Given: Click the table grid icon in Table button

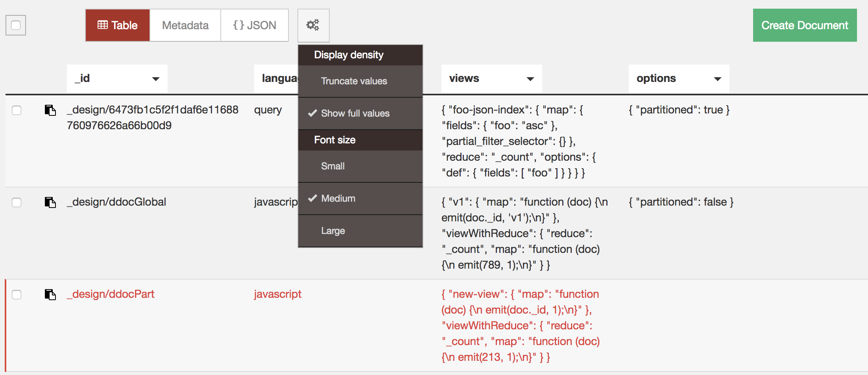Looking at the screenshot, I should coord(102,25).
